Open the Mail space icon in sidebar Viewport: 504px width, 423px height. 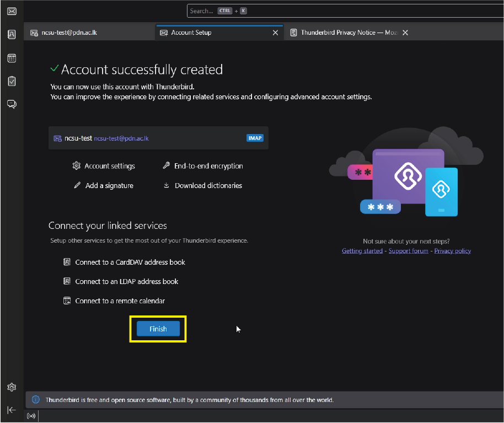click(12, 11)
